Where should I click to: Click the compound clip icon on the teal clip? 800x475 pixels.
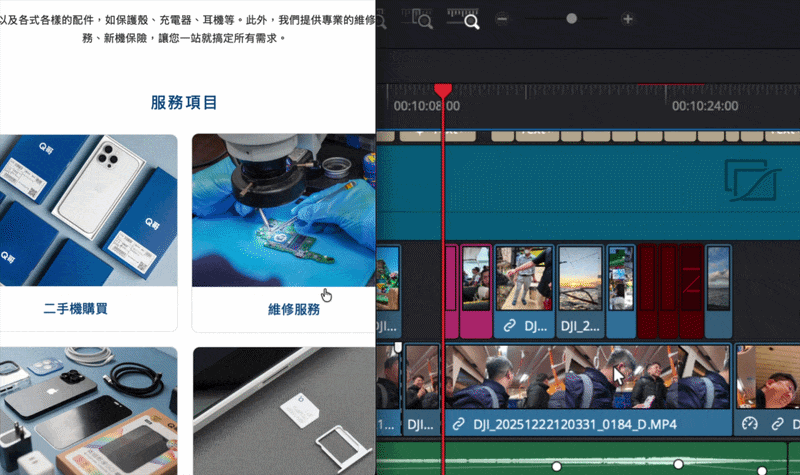click(x=753, y=180)
